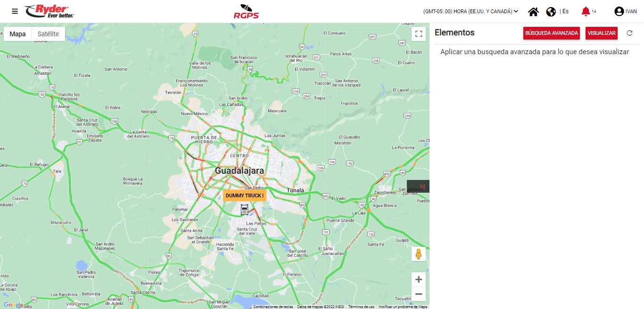The image size is (644, 309).
Task: Open the notifications bell
Action: coord(586,11)
